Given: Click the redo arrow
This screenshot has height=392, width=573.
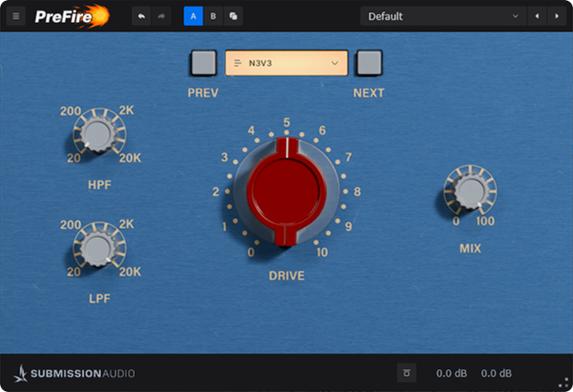Looking at the screenshot, I should (161, 16).
